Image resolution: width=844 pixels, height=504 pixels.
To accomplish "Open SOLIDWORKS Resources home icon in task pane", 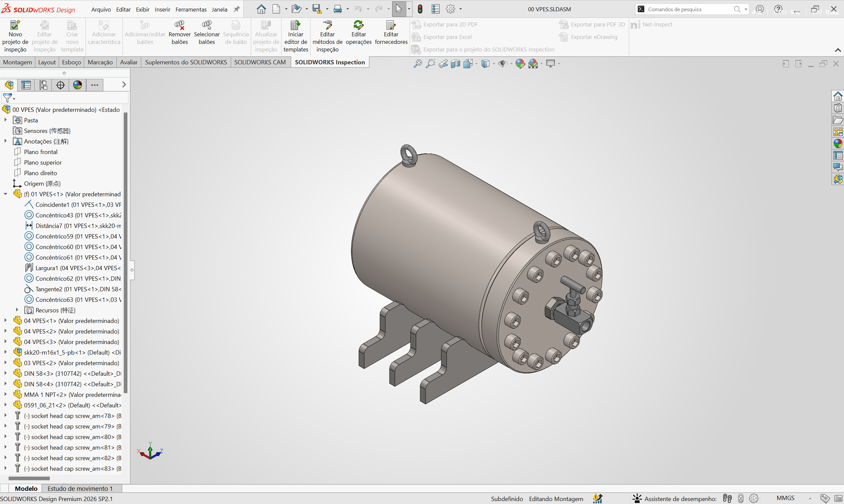I will (838, 96).
